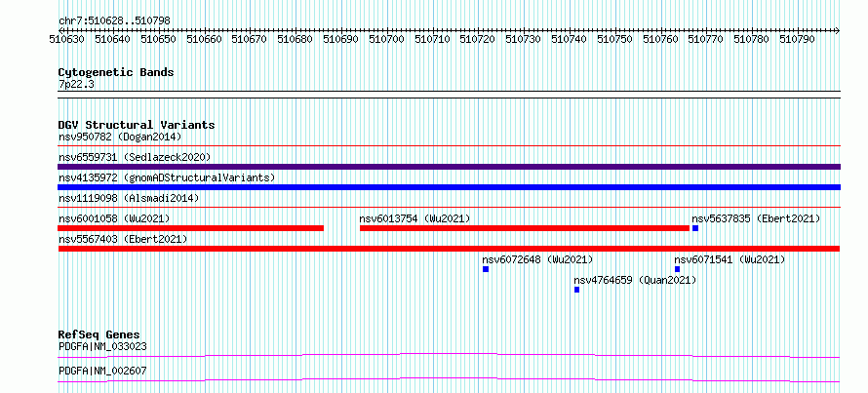Click the Cytogenetic Bands track title

(x=116, y=72)
